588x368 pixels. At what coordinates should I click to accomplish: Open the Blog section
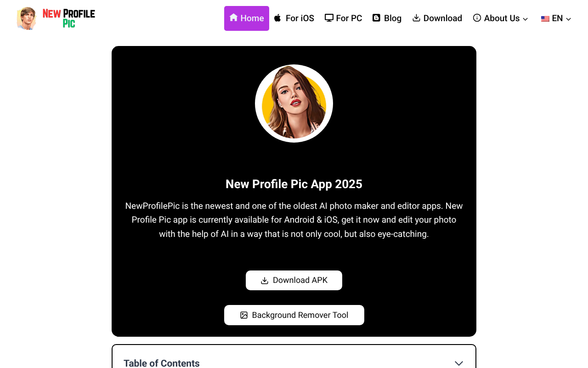pyautogui.click(x=387, y=18)
